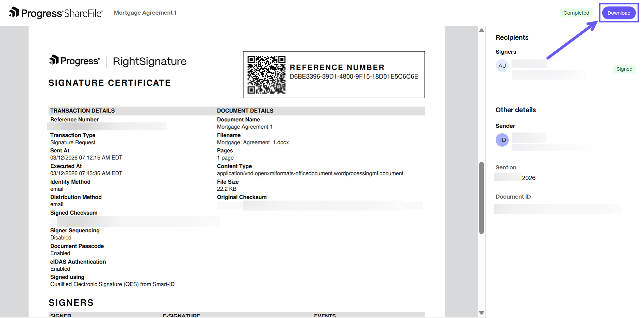Click the Other details heading

[x=515, y=110]
